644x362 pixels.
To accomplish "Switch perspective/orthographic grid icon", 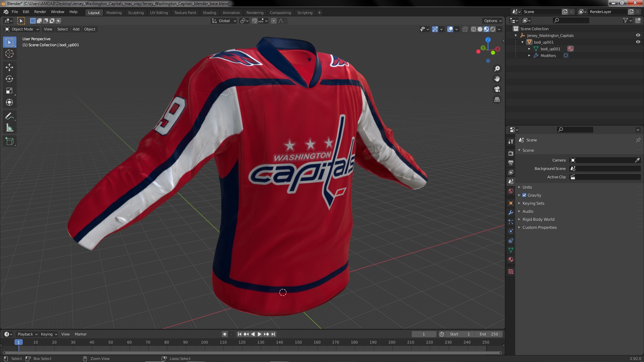I will pyautogui.click(x=497, y=100).
